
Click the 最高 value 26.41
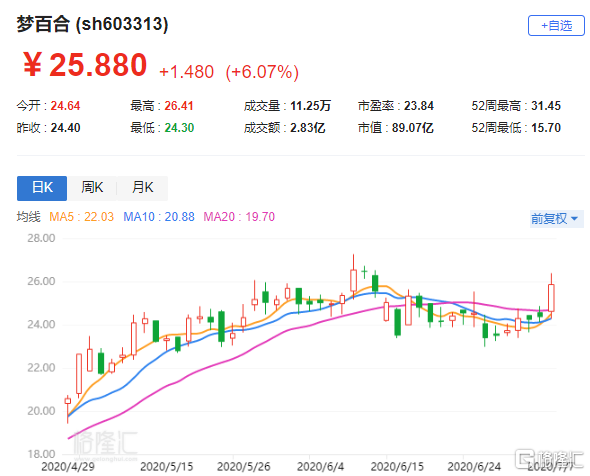click(179, 106)
